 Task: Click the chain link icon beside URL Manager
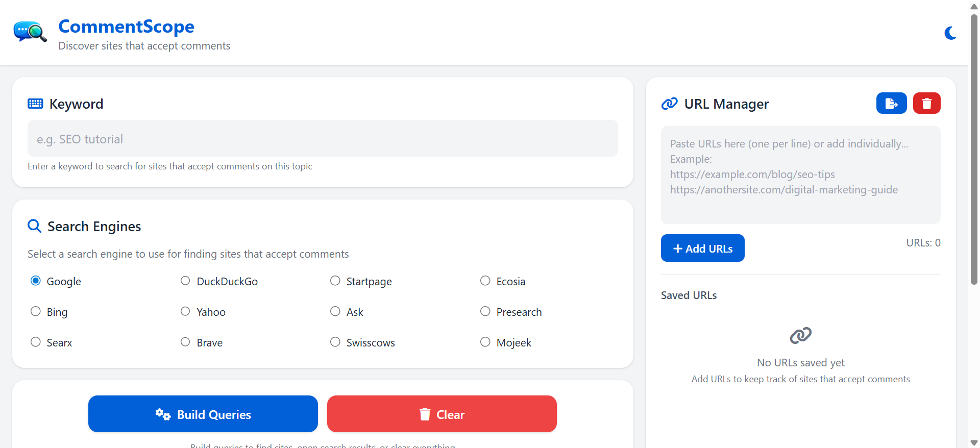pyautogui.click(x=669, y=104)
